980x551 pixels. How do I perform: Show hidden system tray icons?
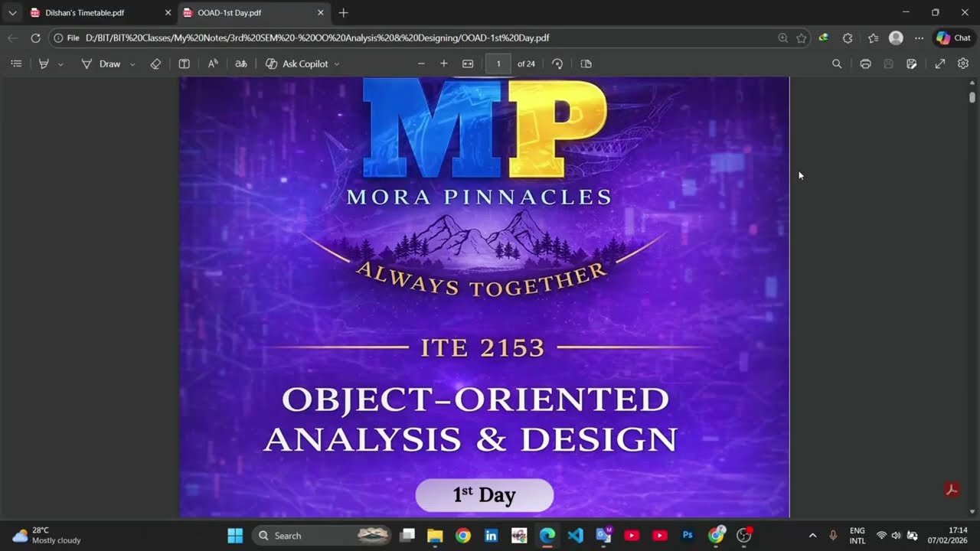click(x=812, y=536)
